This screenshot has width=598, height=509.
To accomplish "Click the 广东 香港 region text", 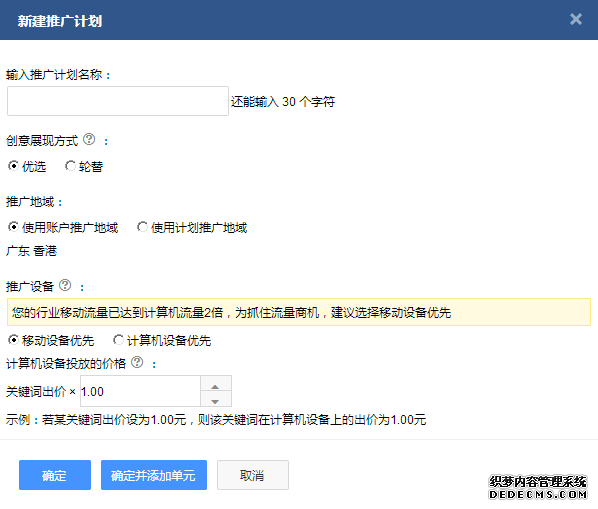I will pos(32,251).
